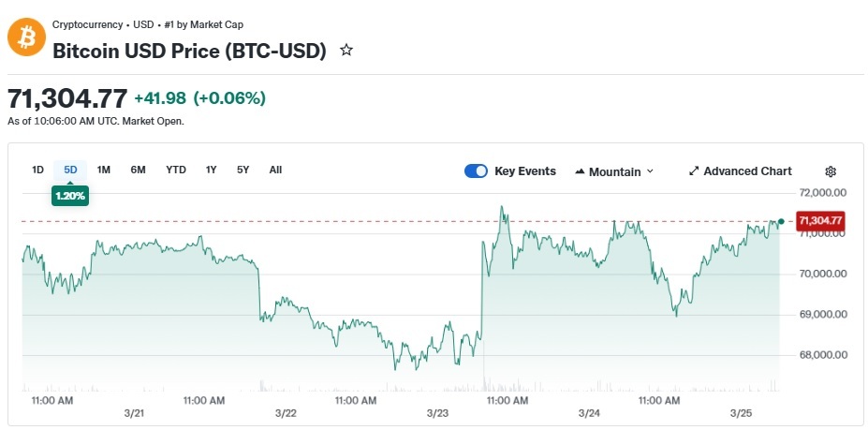Click the orange Bitcoin logo icon

(25, 37)
